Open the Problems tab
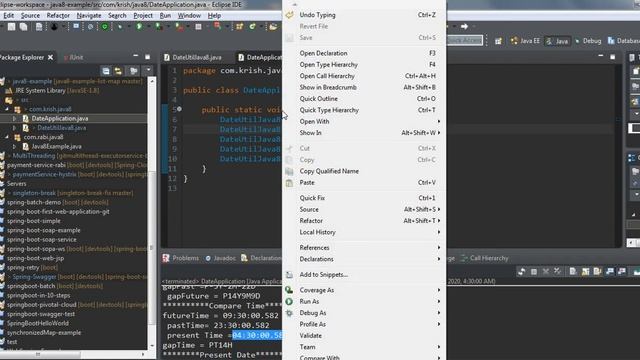 point(181,258)
